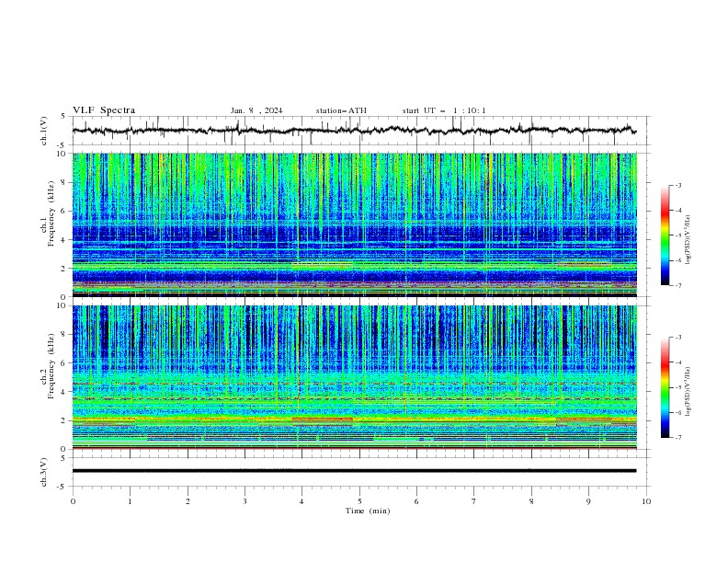Click the "2" tick on time axis
728x563 pixels.
(188, 501)
